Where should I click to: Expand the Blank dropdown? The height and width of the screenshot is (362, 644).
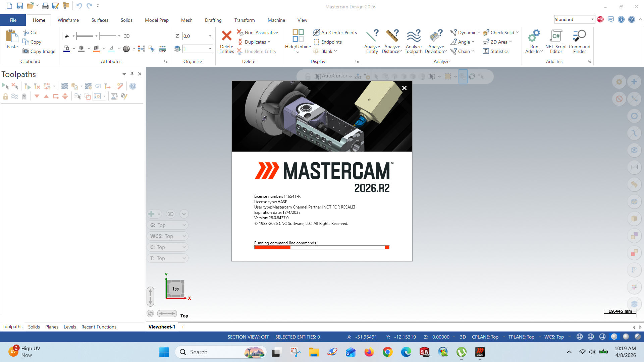tap(335, 51)
